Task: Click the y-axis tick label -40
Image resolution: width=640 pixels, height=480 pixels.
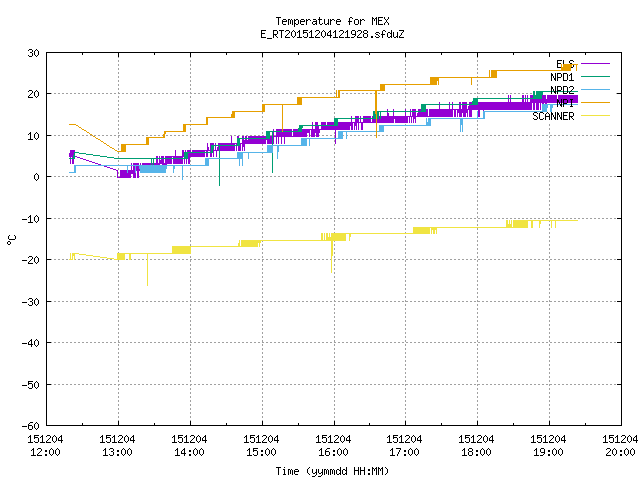Action: pyautogui.click(x=31, y=343)
